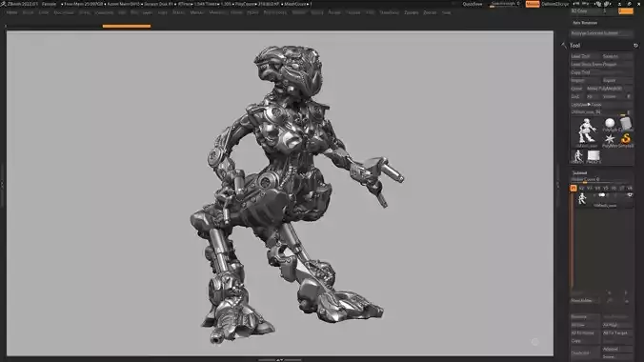The width and height of the screenshot is (644, 362).
Task: Open the Preferences menu
Action: click(275, 12)
